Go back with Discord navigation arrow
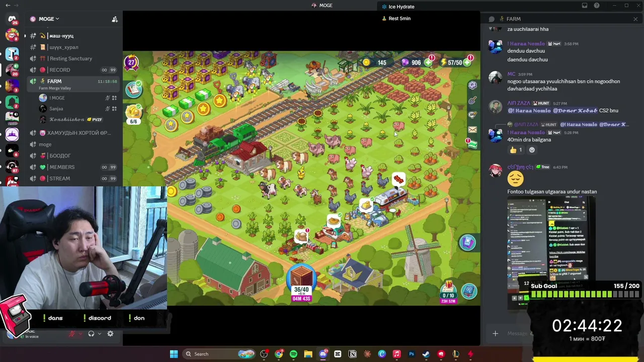This screenshot has height=362, width=644. pyautogui.click(x=8, y=6)
